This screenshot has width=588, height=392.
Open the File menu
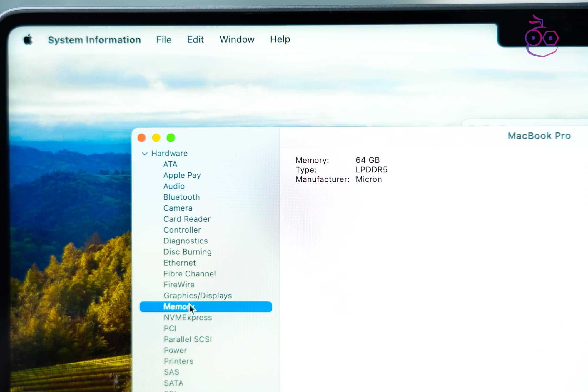164,40
